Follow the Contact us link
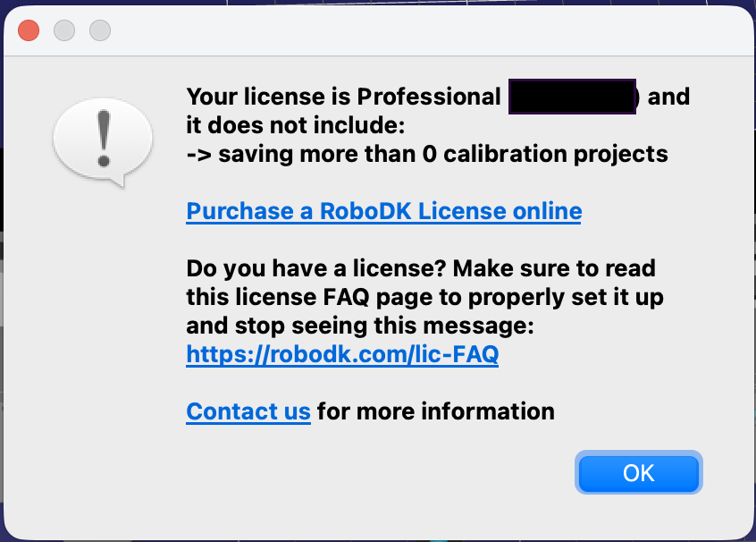Screen dimensions: 756x542 248,411
